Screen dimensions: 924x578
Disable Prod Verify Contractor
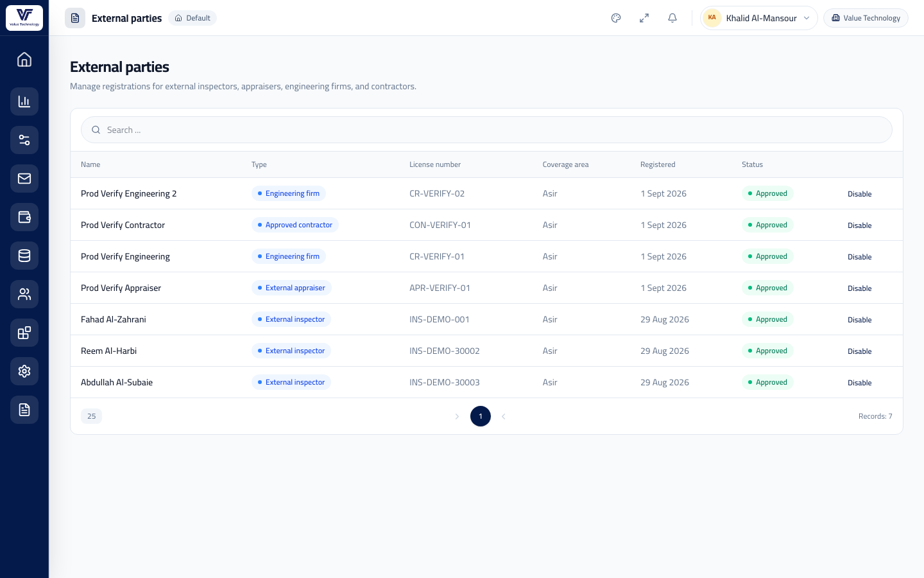point(859,225)
